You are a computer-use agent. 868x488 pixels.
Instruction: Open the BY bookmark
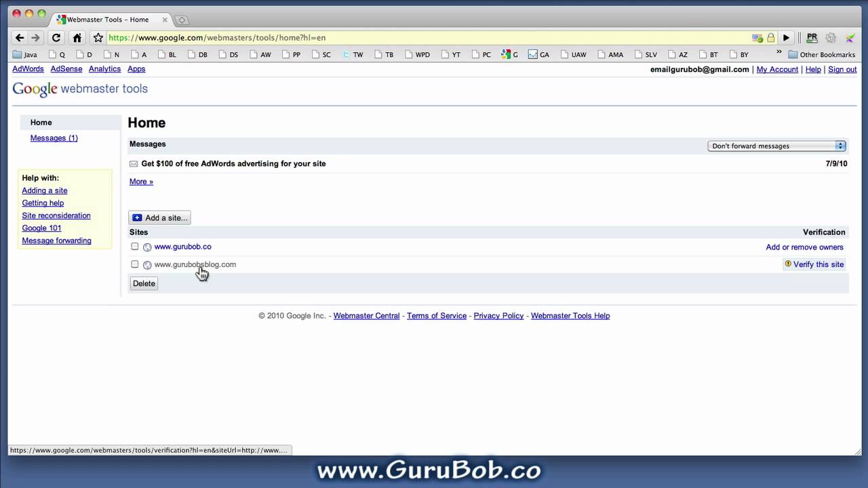(x=738, y=54)
